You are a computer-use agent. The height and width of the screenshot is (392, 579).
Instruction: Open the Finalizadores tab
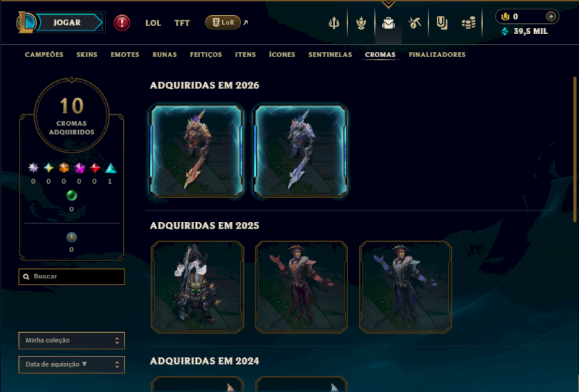click(437, 55)
